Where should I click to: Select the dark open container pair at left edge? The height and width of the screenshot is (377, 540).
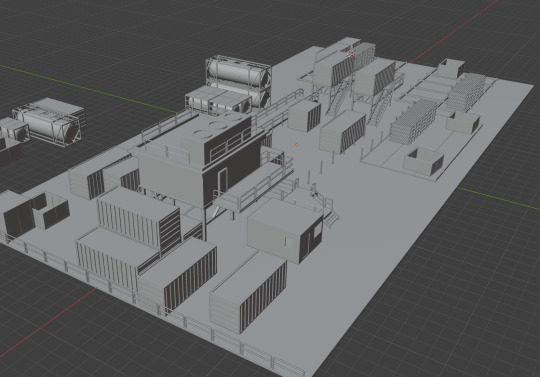click(x=34, y=213)
